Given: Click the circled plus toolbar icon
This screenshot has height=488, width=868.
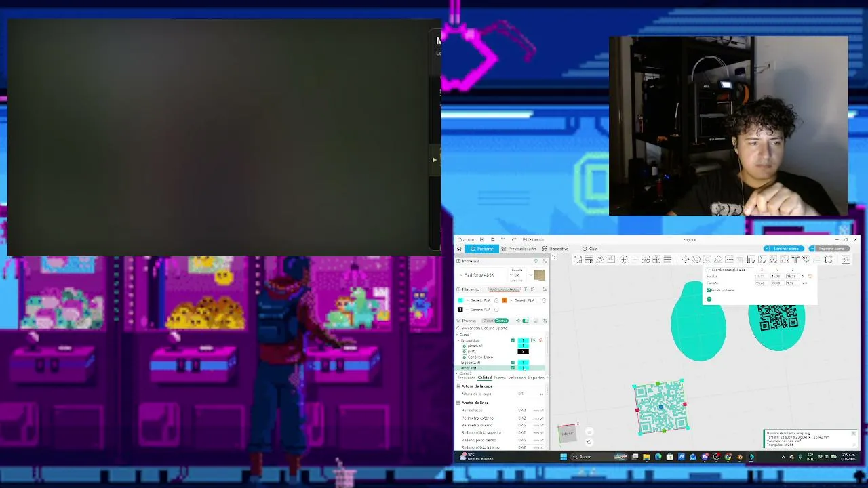Looking at the screenshot, I should coord(623,259).
